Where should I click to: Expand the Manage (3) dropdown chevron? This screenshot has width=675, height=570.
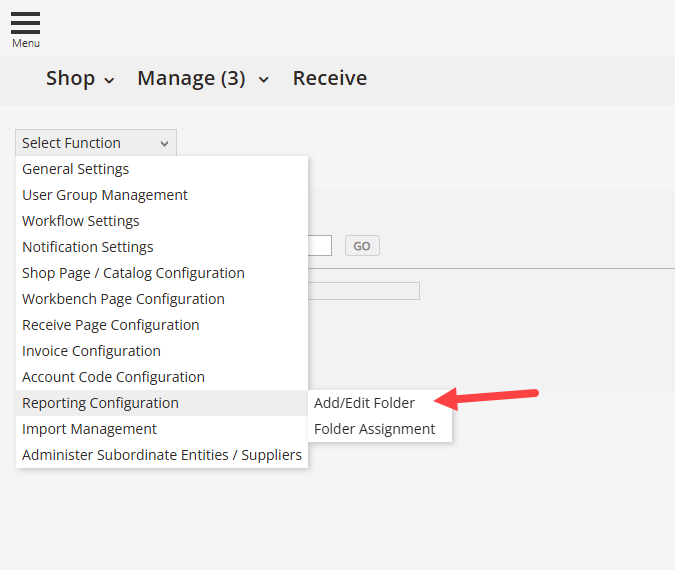(263, 80)
